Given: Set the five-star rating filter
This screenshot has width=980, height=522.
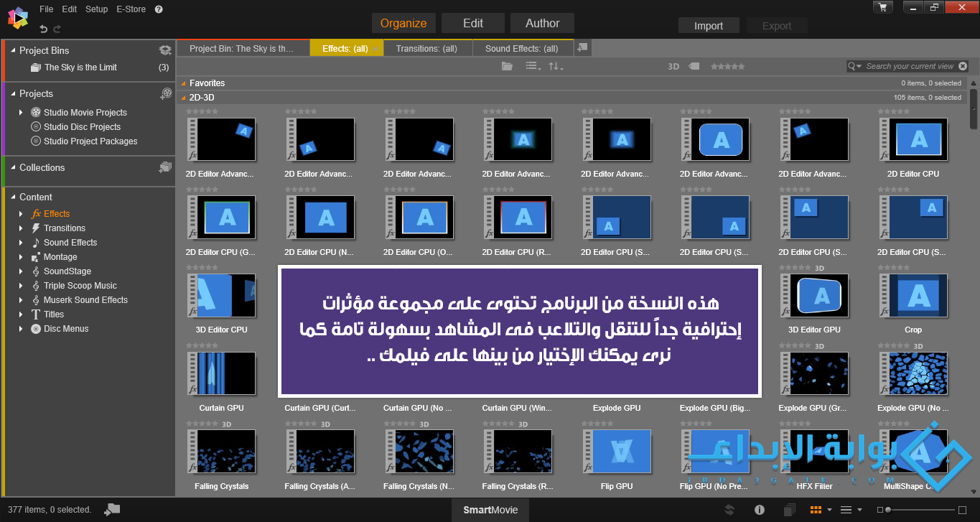Looking at the screenshot, I should click(x=727, y=66).
